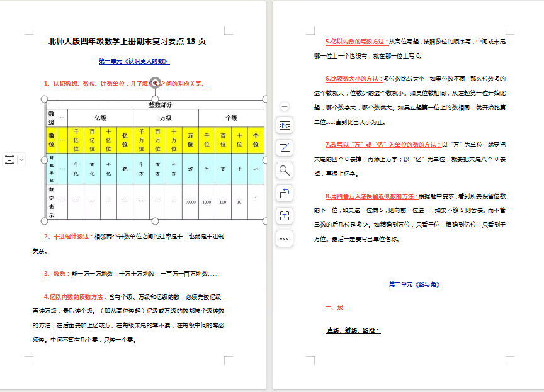
Task: Click the yellow '万位' cell in the table
Action: pos(190,140)
